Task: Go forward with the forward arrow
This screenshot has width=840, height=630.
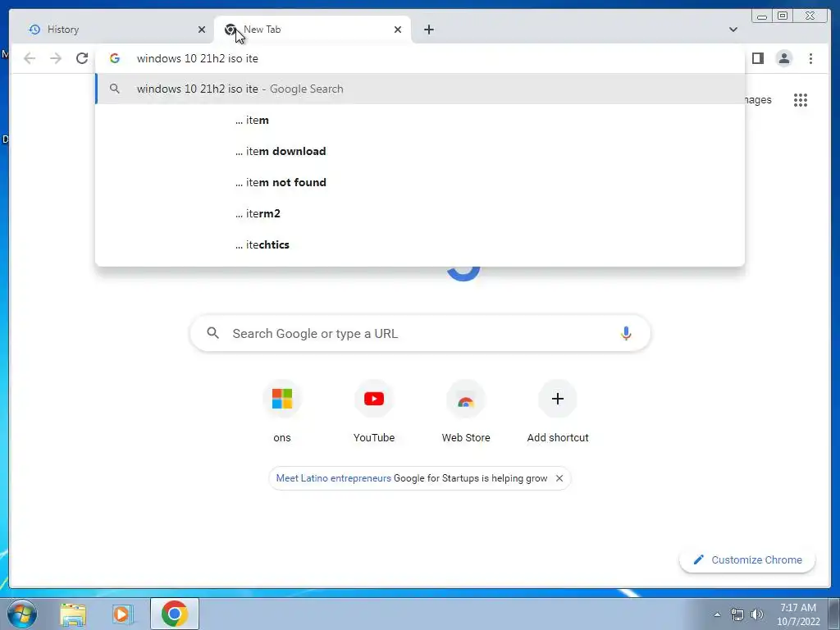Action: pyautogui.click(x=56, y=58)
